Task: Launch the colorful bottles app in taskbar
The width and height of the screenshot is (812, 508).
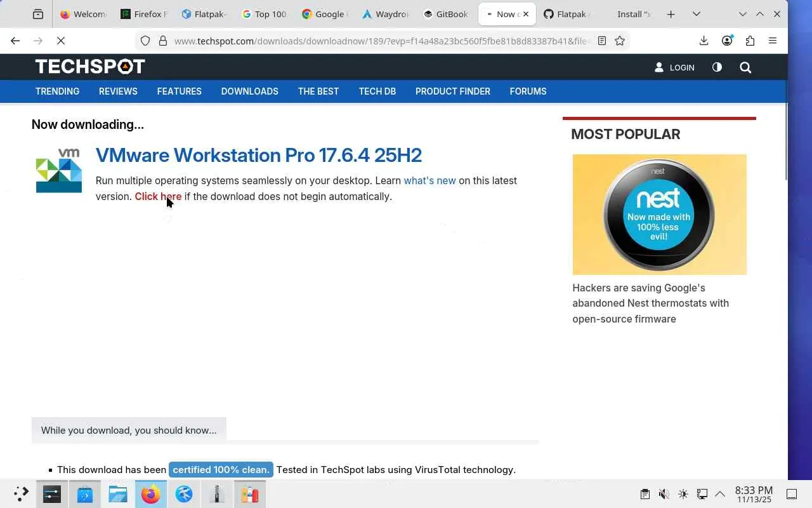Action: click(250, 494)
